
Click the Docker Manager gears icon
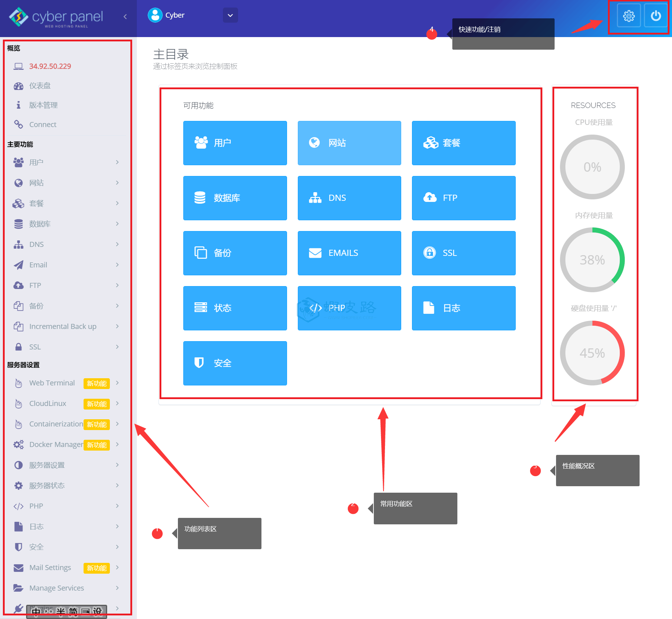[x=18, y=444]
